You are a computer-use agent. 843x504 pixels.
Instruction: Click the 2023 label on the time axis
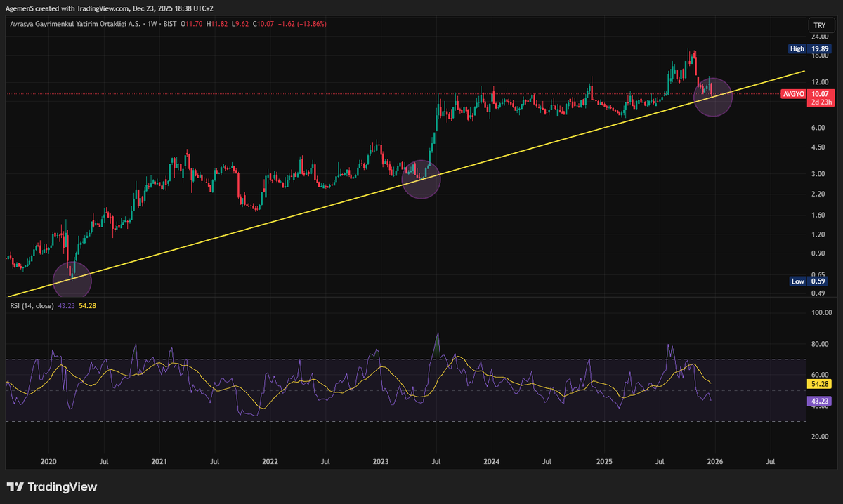point(381,463)
